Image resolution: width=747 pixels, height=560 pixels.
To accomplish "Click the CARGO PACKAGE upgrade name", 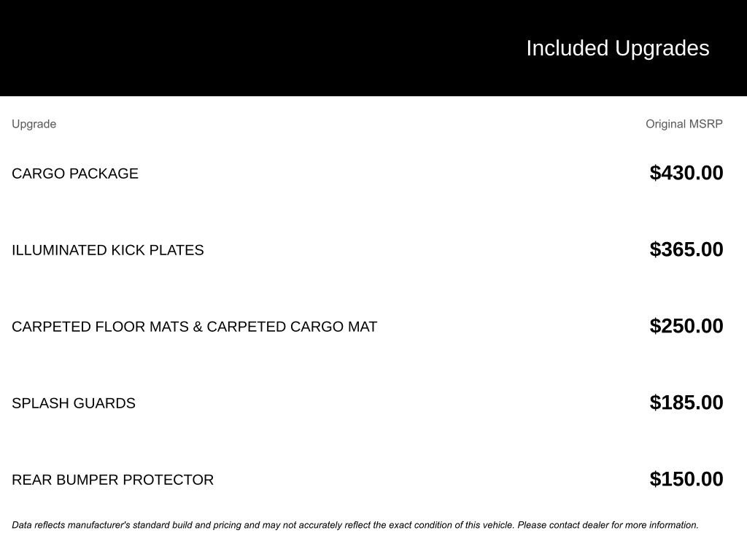I will coord(75,174).
